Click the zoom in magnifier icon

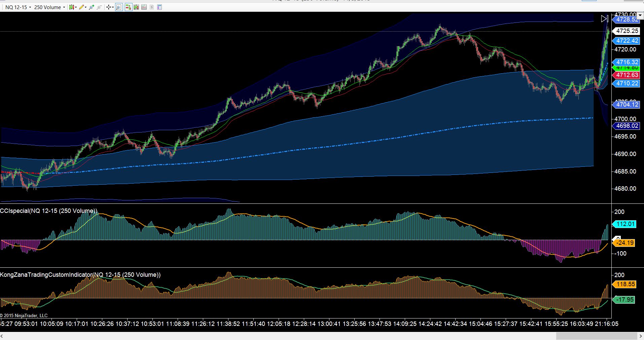click(92, 7)
